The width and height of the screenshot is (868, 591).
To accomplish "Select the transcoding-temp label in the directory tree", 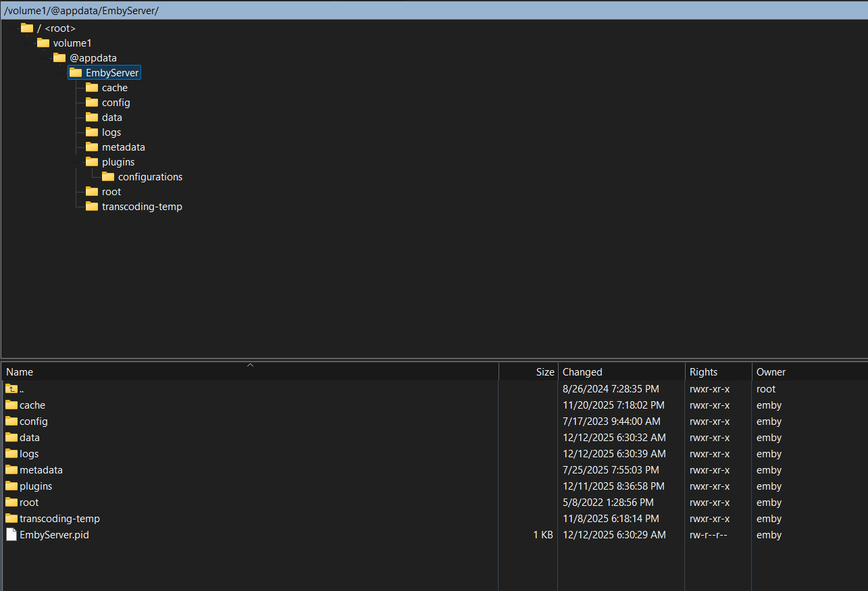I will (142, 206).
